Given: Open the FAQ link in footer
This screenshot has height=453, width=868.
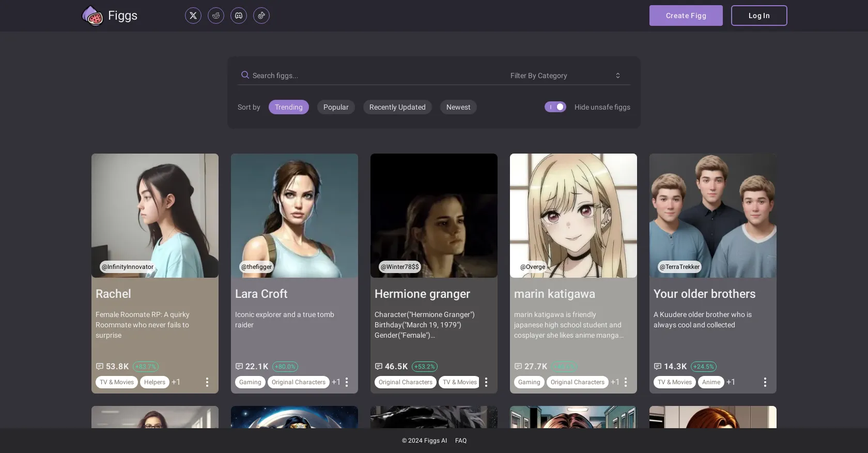Looking at the screenshot, I should (x=461, y=441).
